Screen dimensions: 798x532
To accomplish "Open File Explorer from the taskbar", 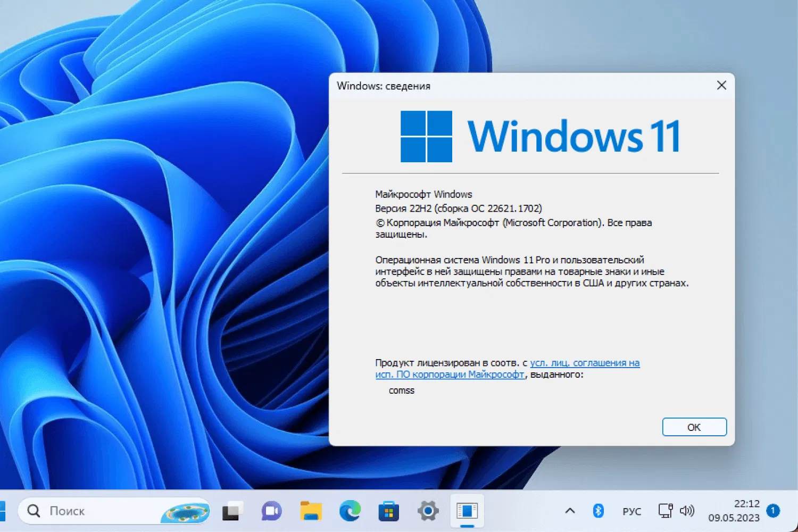I will (x=311, y=511).
